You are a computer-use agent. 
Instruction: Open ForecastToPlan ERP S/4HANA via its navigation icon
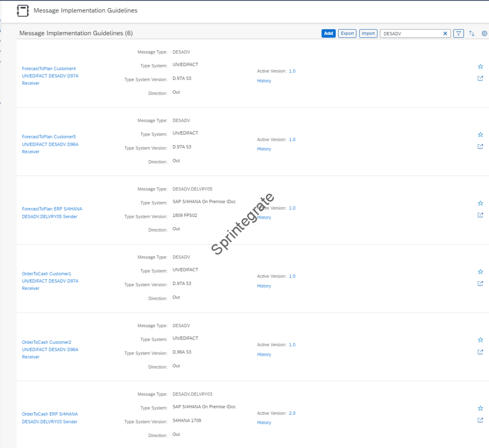(x=480, y=215)
